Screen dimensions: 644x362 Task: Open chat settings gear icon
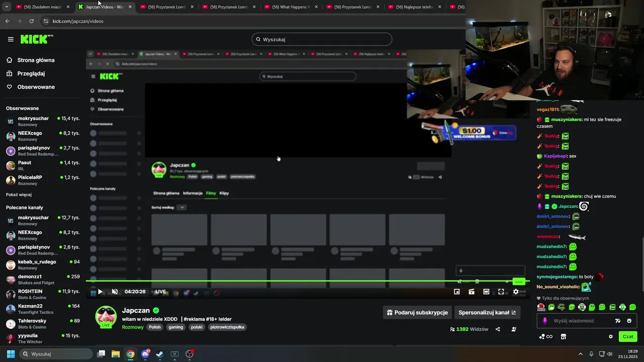[611, 337]
